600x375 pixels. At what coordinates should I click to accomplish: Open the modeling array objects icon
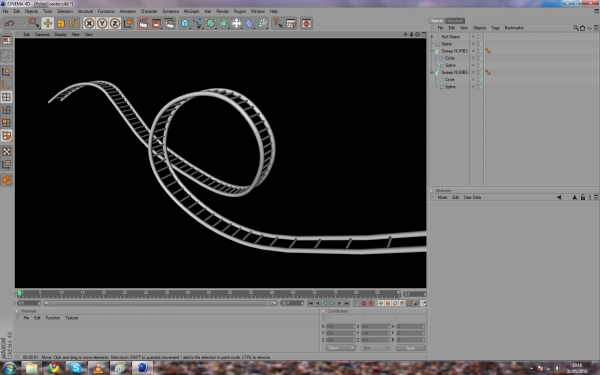[x=224, y=23]
